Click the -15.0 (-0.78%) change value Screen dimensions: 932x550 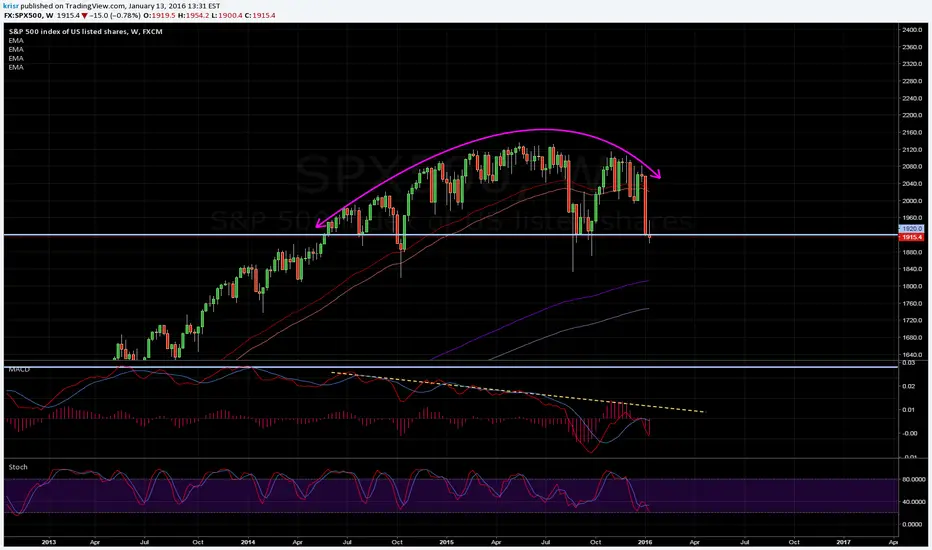pyautogui.click(x=114, y=15)
